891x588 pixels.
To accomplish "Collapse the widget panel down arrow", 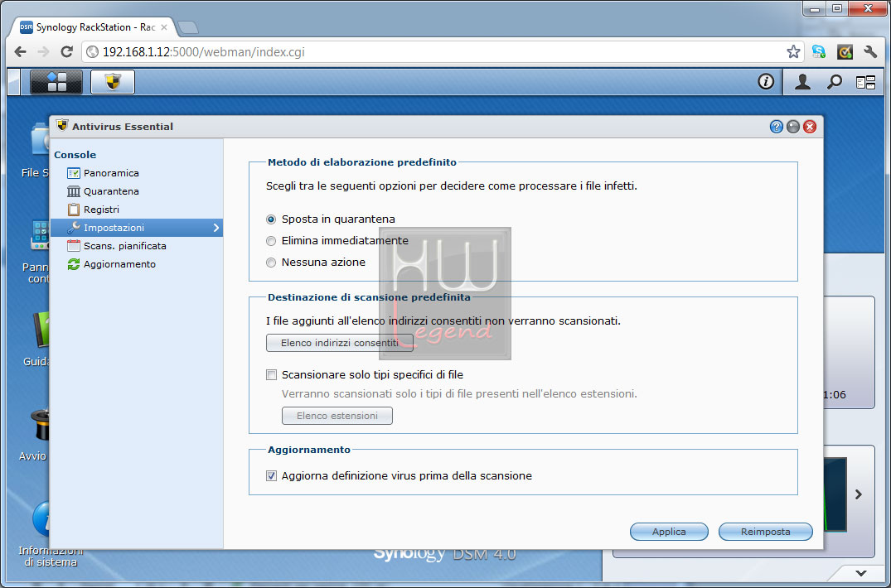I will 861,573.
